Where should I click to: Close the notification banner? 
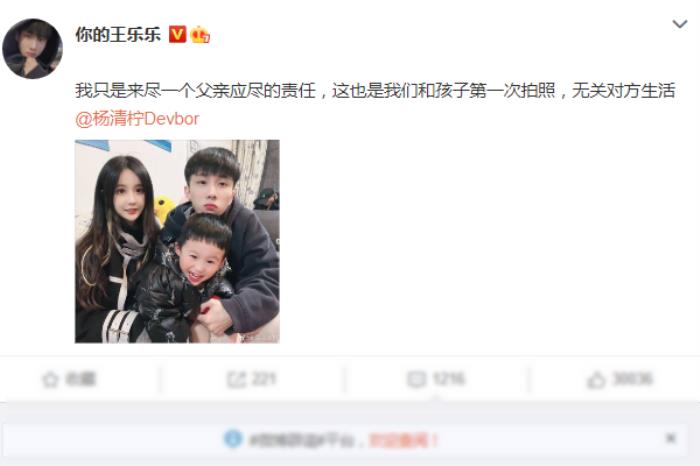coord(671,438)
